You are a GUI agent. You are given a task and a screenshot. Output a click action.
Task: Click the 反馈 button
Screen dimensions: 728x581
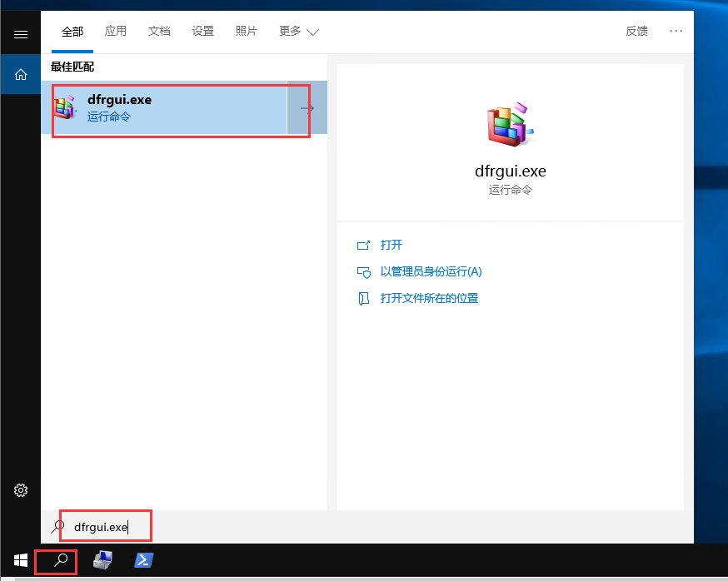pyautogui.click(x=636, y=32)
